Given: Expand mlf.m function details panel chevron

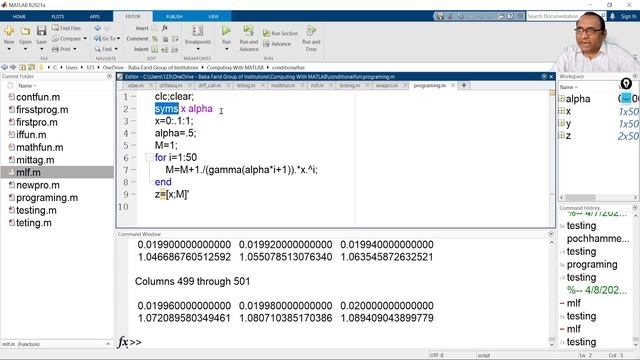Looking at the screenshot, I should pyautogui.click(x=108, y=344).
